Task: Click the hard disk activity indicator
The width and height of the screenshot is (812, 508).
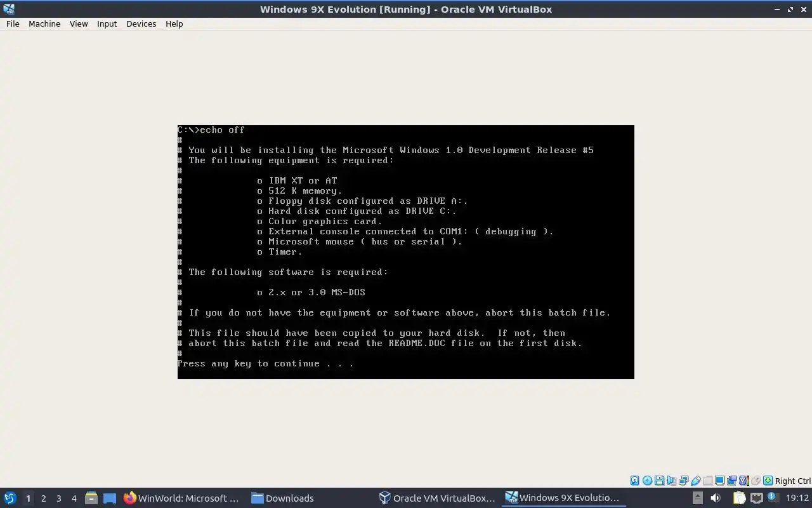Action: [635, 481]
